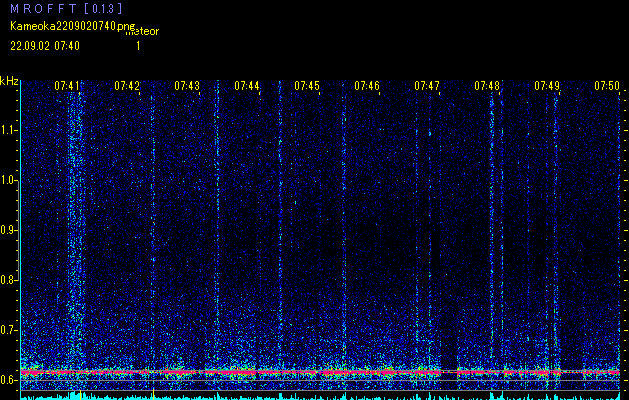Click the 07:41 time marker

pyautogui.click(x=67, y=85)
